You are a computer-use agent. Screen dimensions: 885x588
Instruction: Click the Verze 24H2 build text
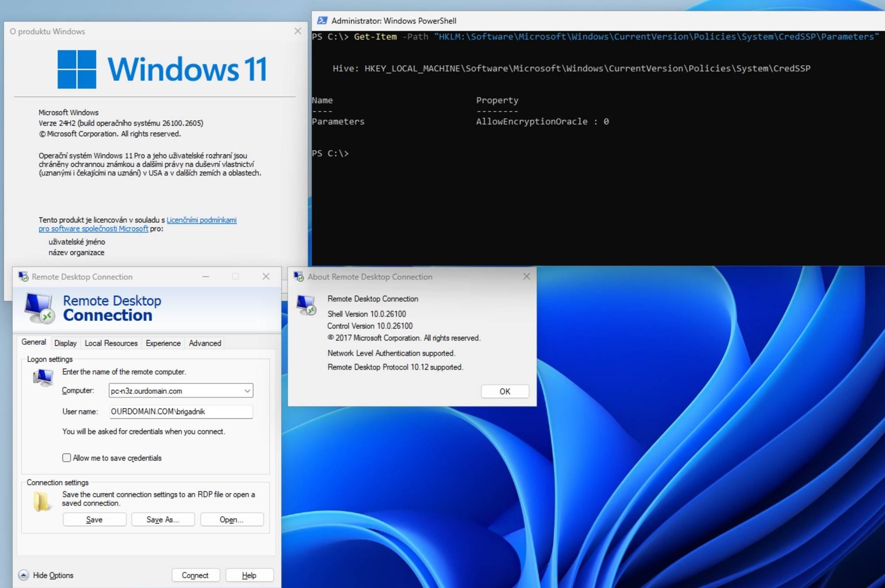[x=121, y=123]
